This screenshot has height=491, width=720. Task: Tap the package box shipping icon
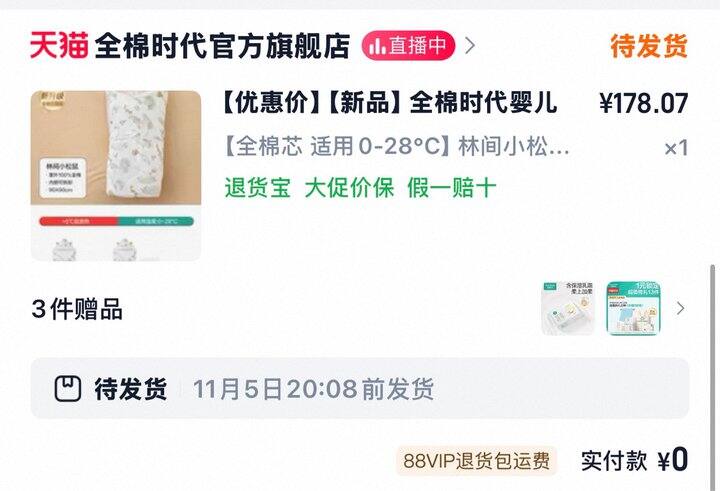[68, 389]
